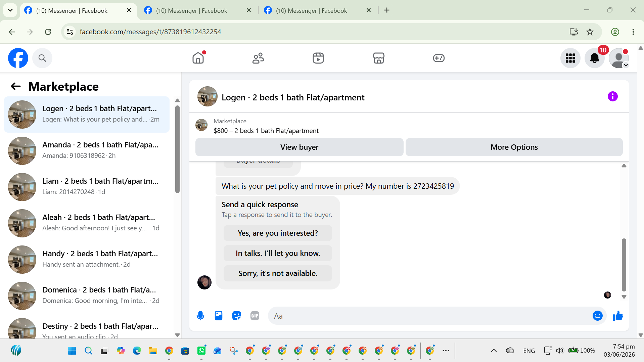Open File Explorer from taskbar
The height and width of the screenshot is (362, 644).
coord(153,351)
